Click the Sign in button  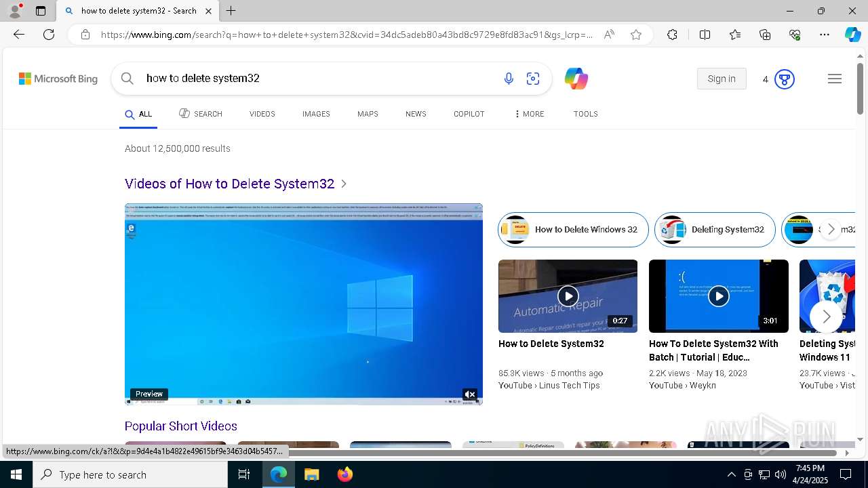[x=722, y=79]
